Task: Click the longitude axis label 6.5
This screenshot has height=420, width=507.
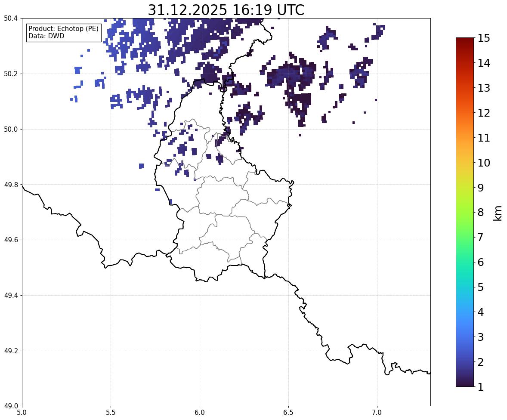Action: [x=288, y=413]
